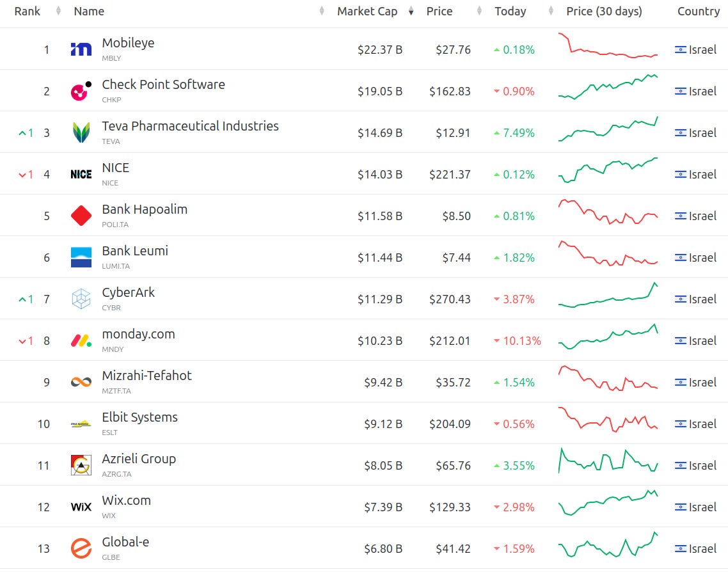This screenshot has width=728, height=572.
Task: Open the Check Point Software link
Action: [x=163, y=84]
